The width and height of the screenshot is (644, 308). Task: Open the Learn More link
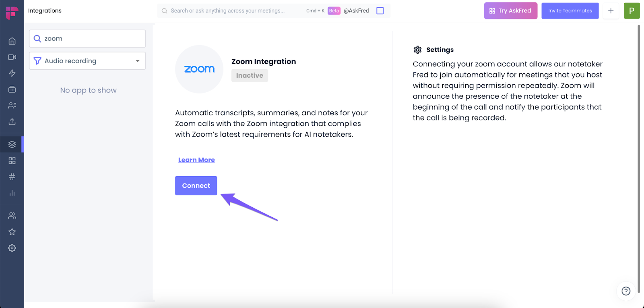click(196, 160)
